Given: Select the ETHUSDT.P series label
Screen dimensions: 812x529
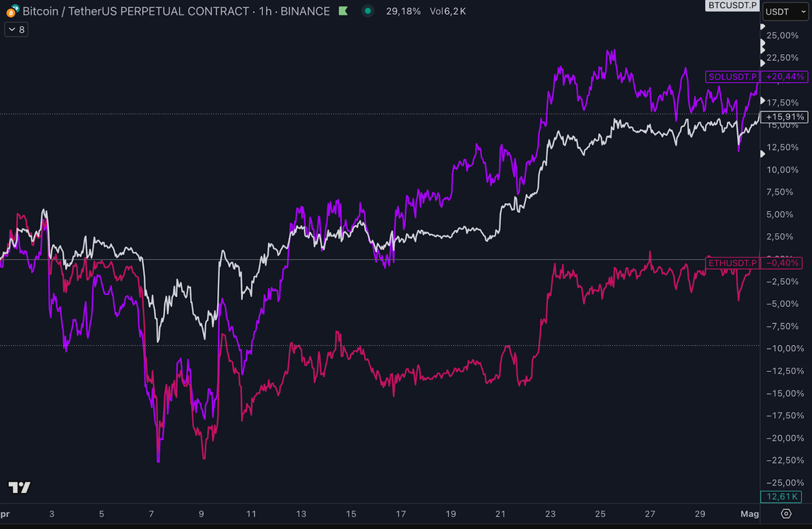Looking at the screenshot, I should 732,262.
